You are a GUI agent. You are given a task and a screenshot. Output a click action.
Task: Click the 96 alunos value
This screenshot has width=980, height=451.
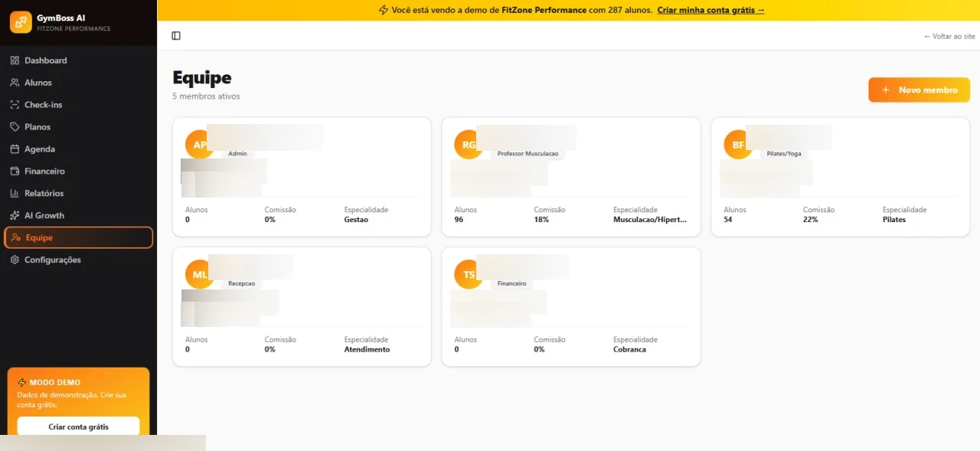click(x=459, y=220)
